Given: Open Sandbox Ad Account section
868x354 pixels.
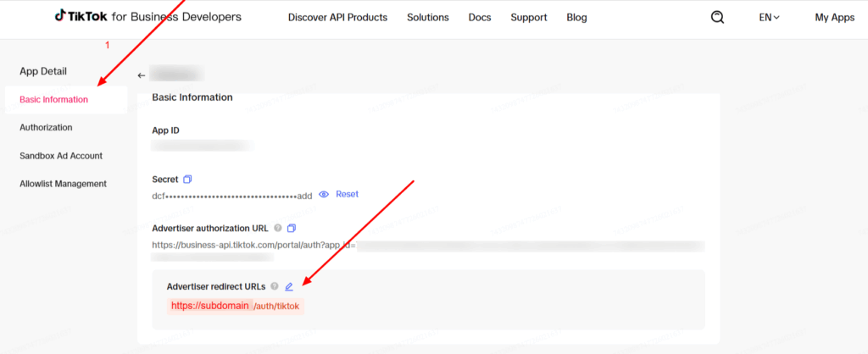Looking at the screenshot, I should click(61, 156).
